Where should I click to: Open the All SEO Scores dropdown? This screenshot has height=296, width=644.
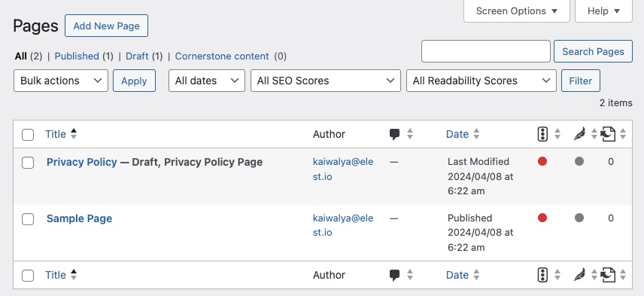[x=326, y=81]
